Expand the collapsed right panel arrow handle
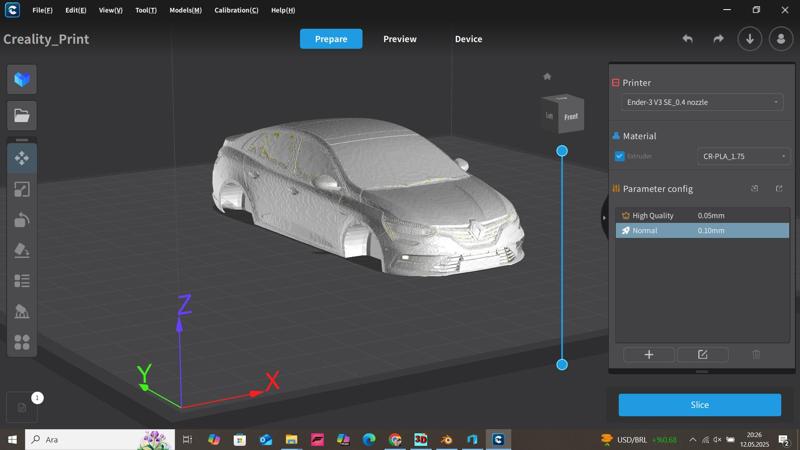The width and height of the screenshot is (800, 450). [x=604, y=217]
